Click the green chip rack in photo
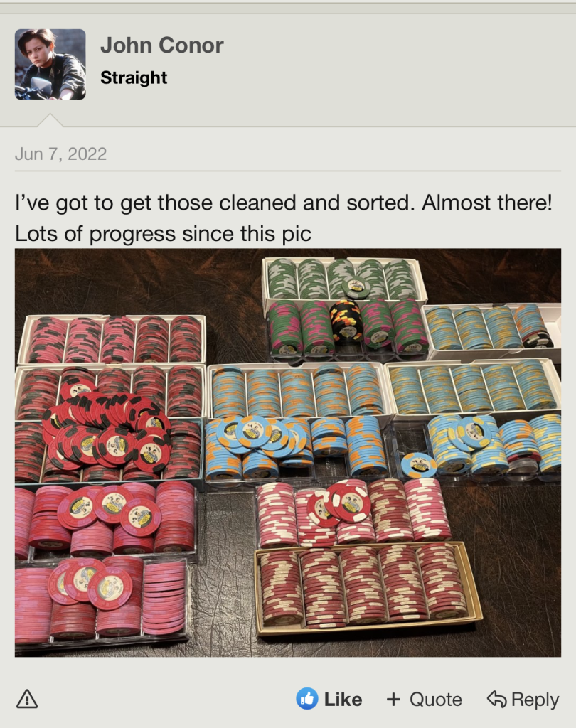 tap(343, 280)
